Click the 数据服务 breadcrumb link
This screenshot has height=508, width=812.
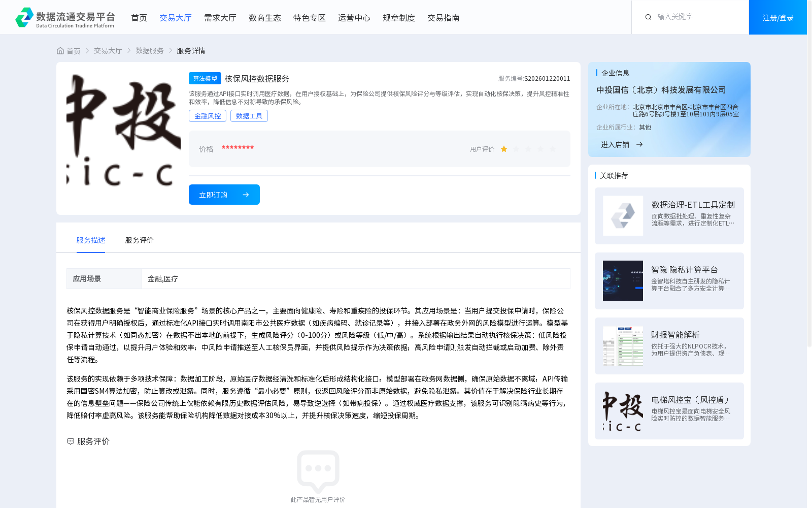(150, 51)
